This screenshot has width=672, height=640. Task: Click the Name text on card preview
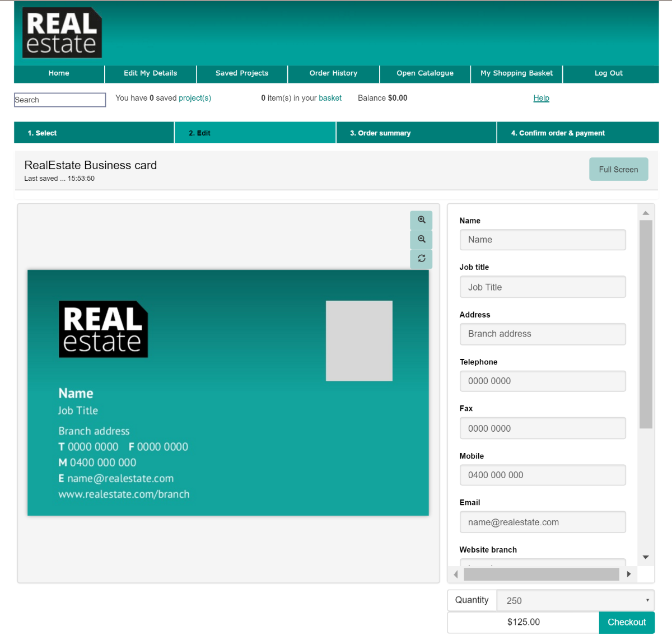(76, 393)
